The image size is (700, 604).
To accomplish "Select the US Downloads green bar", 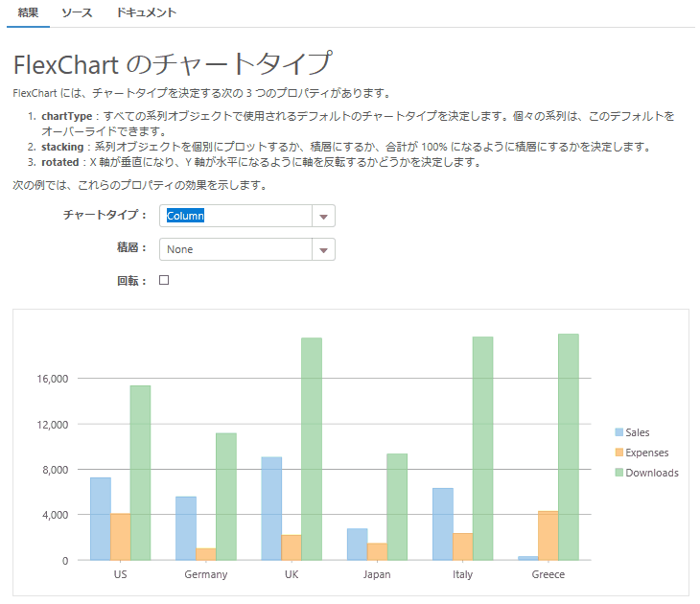I will 140,473.
